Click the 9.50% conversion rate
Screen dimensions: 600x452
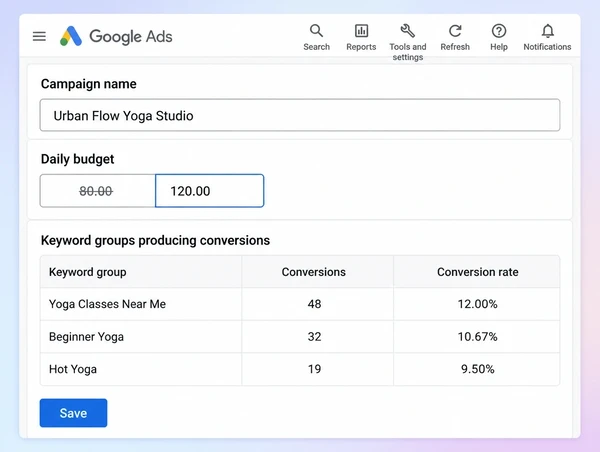(477, 369)
